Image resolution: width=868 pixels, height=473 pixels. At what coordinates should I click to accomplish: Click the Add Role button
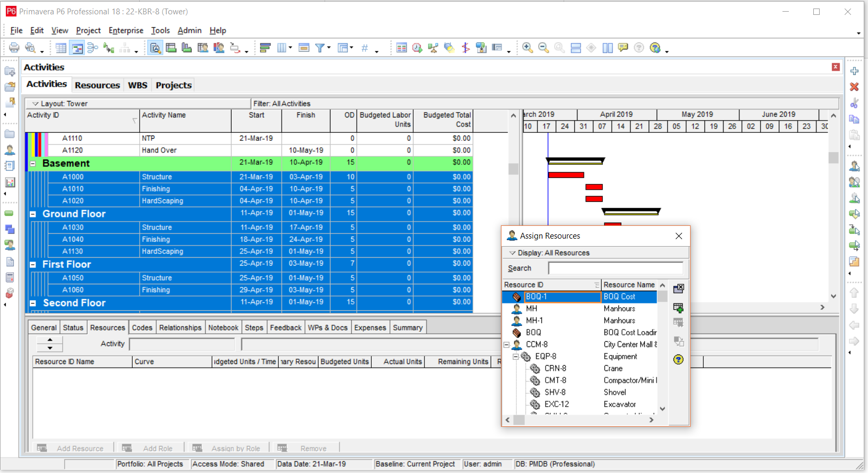(x=150, y=448)
